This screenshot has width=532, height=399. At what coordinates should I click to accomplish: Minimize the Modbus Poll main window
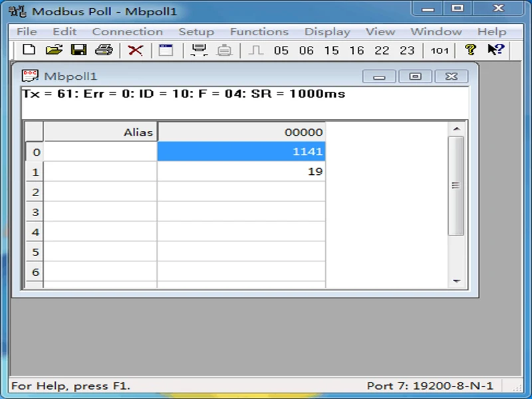click(x=428, y=9)
